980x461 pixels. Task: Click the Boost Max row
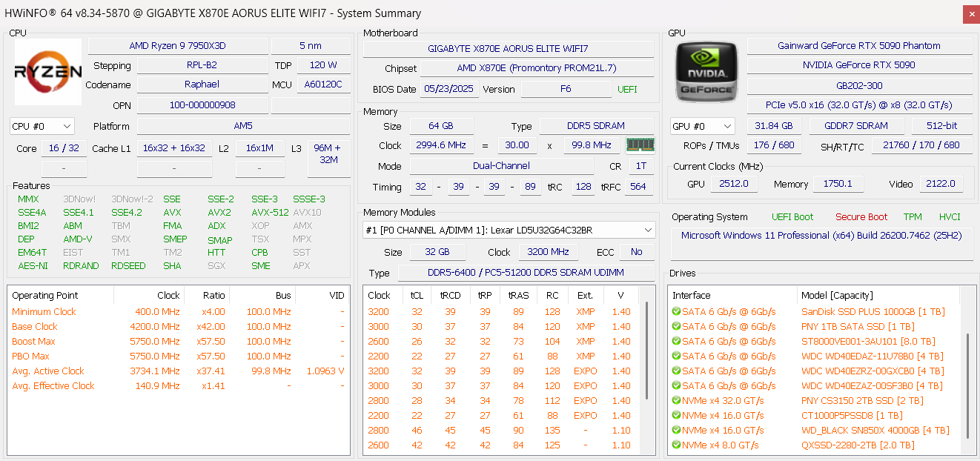[x=178, y=341]
